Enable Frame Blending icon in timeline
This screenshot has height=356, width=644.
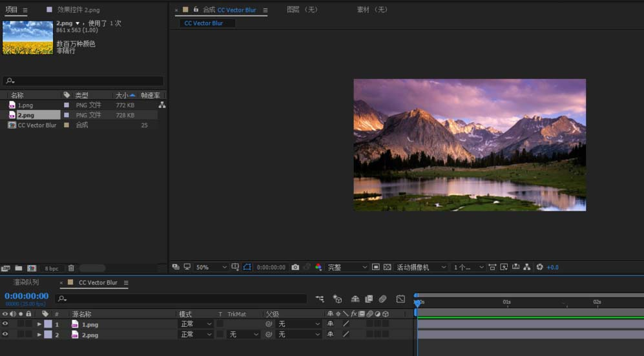[x=369, y=299]
